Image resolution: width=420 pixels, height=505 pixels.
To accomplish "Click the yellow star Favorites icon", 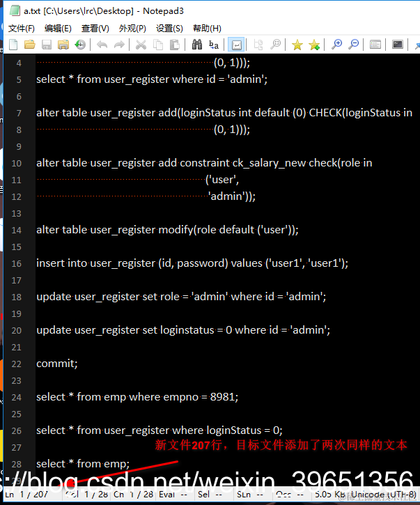I will [x=297, y=45].
